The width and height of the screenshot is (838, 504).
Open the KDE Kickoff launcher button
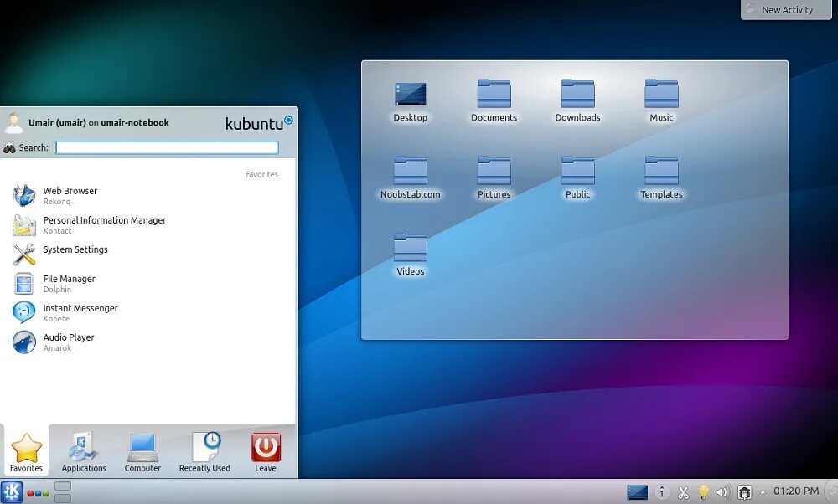pos(12,491)
